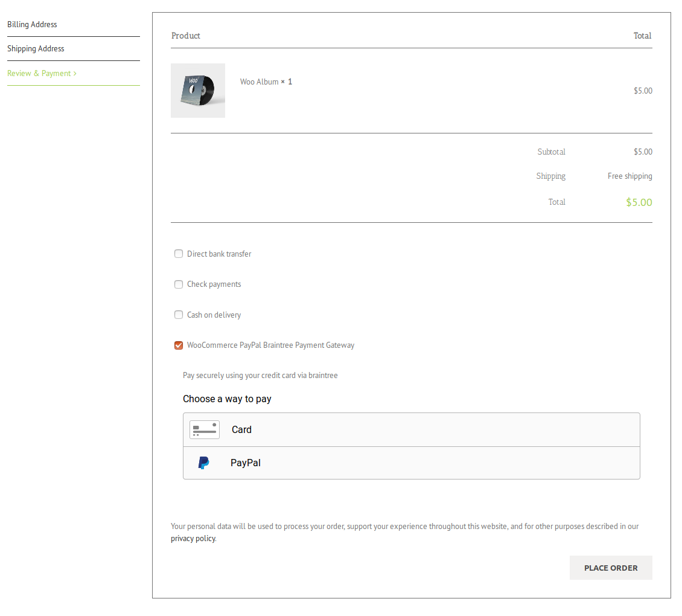This screenshot has width=682, height=616.
Task: Open the credit card graphic for Card payments
Action: click(x=204, y=429)
